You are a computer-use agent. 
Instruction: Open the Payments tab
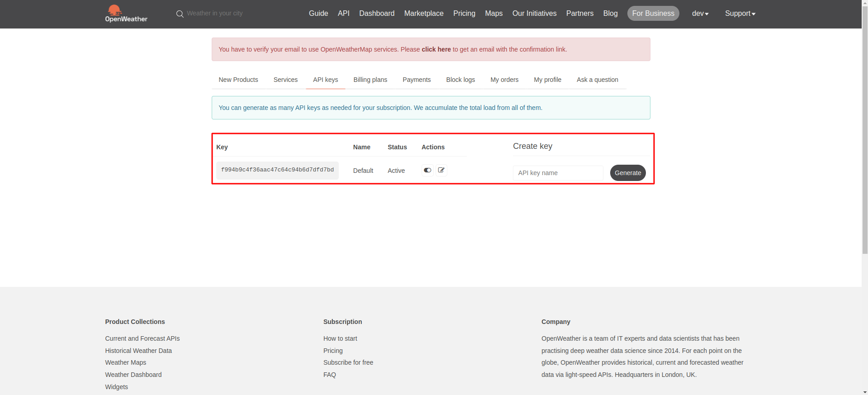click(417, 80)
